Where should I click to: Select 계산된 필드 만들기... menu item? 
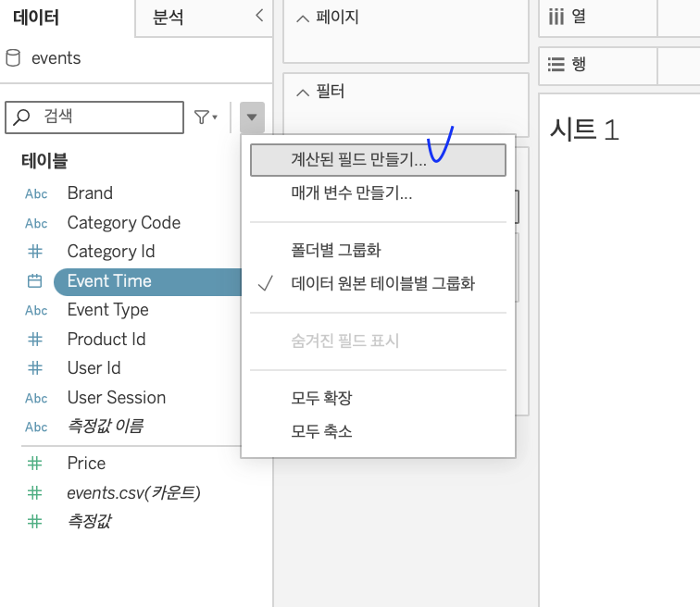pyautogui.click(x=378, y=160)
